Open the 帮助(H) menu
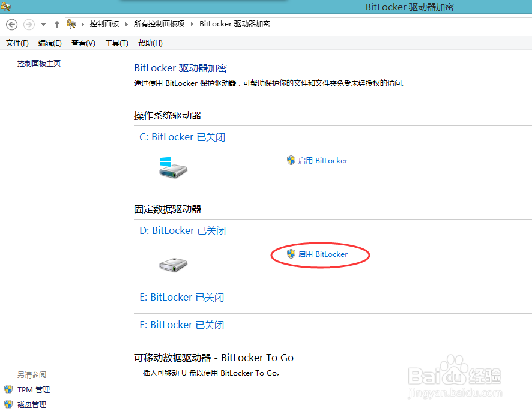 (x=150, y=43)
